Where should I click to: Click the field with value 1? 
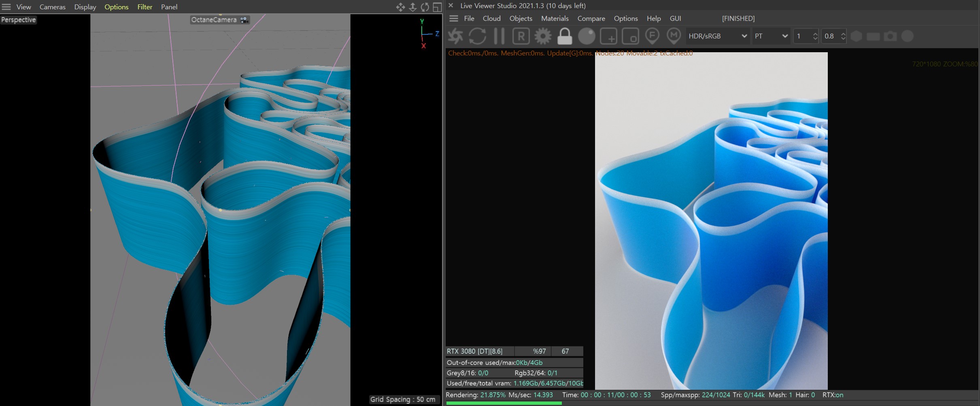click(803, 36)
